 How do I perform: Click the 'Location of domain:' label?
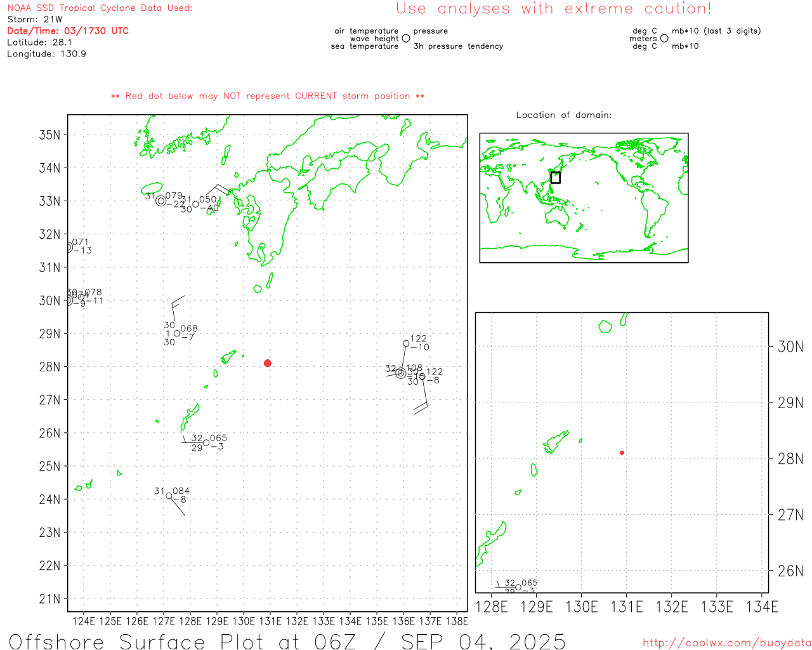click(564, 115)
